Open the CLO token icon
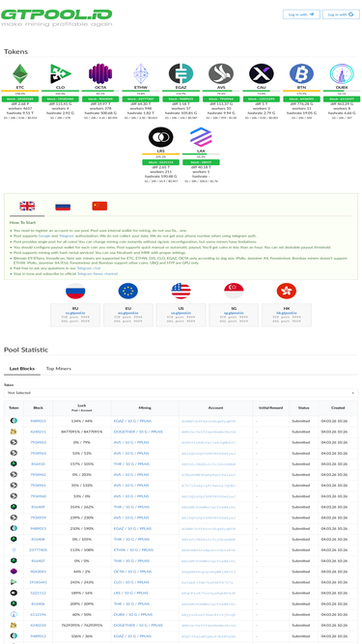 tap(60, 74)
